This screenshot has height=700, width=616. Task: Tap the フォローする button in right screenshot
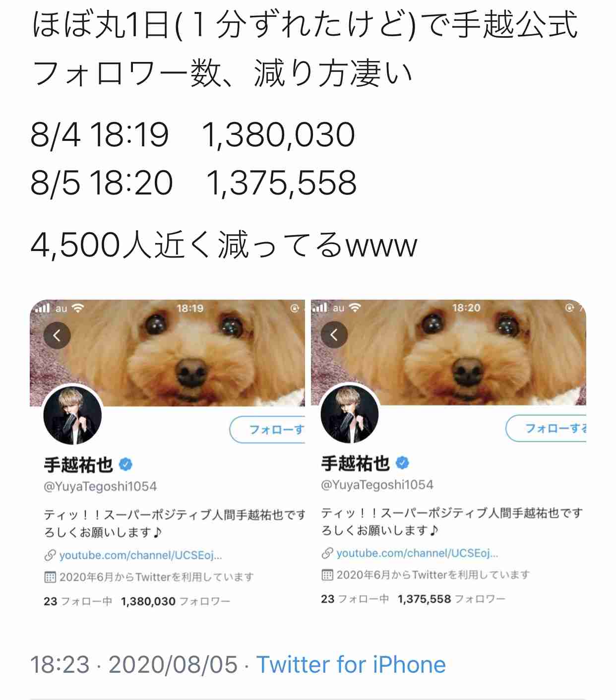(546, 428)
